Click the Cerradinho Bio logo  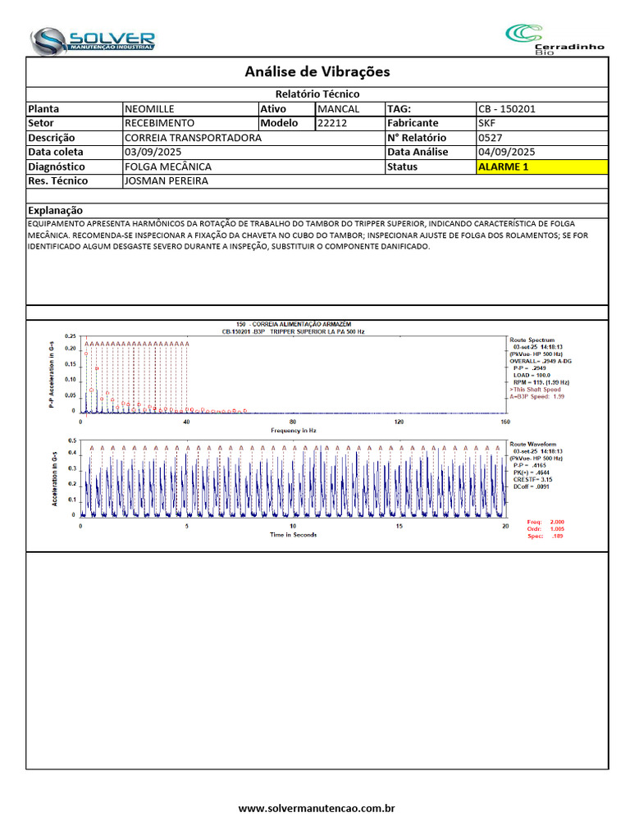tap(555, 39)
